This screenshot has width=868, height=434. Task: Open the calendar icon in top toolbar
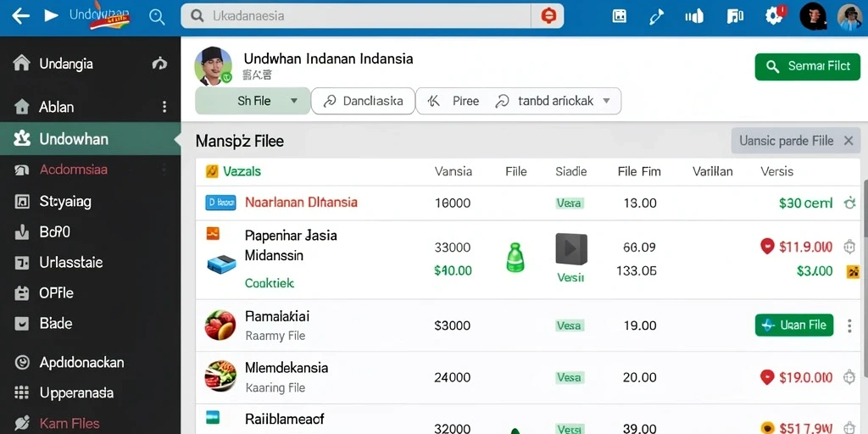(x=620, y=16)
